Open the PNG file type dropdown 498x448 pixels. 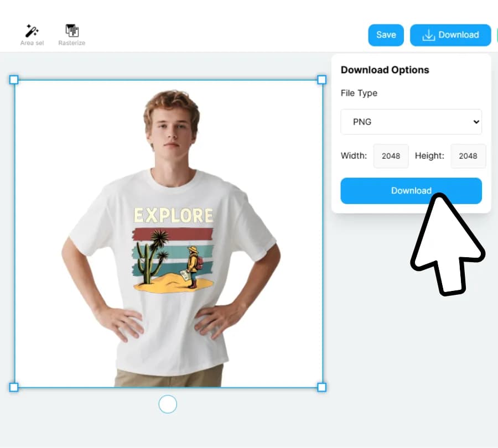(411, 122)
